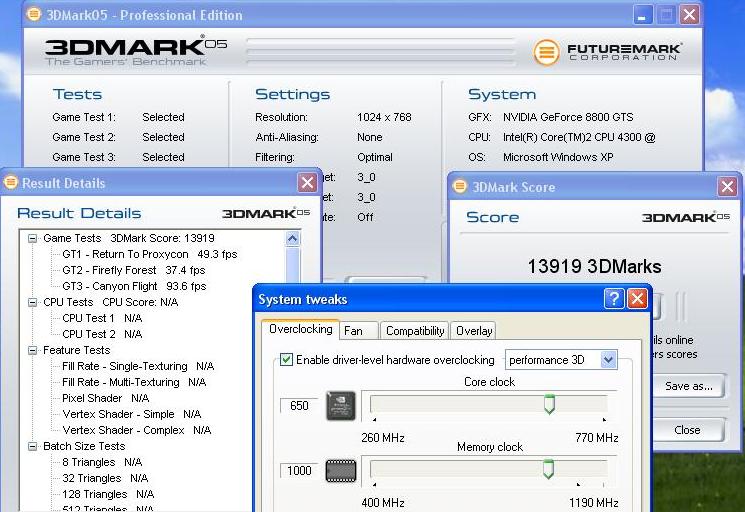Click the memory chip icon beside Memory clock

(341, 471)
